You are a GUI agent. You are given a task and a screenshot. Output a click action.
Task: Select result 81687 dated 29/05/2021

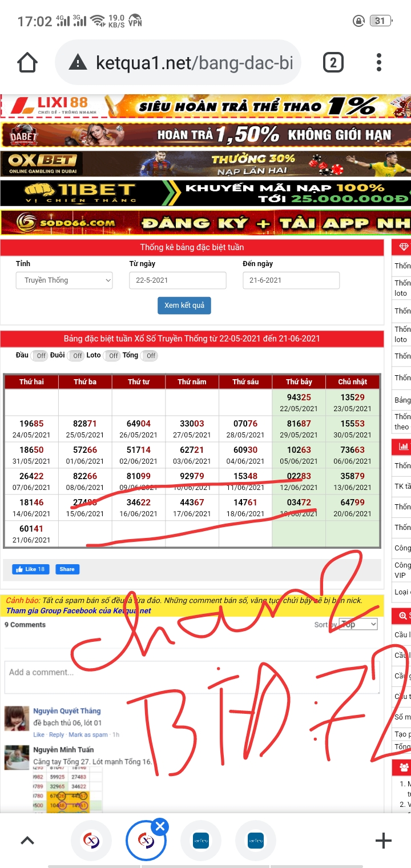click(x=299, y=429)
